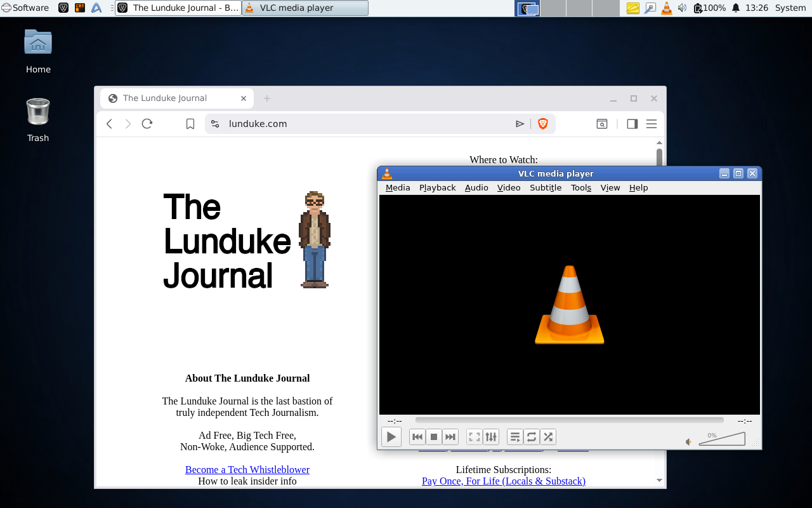This screenshot has height=508, width=812.
Task: Go forward in the Brave browser
Action: (128, 124)
